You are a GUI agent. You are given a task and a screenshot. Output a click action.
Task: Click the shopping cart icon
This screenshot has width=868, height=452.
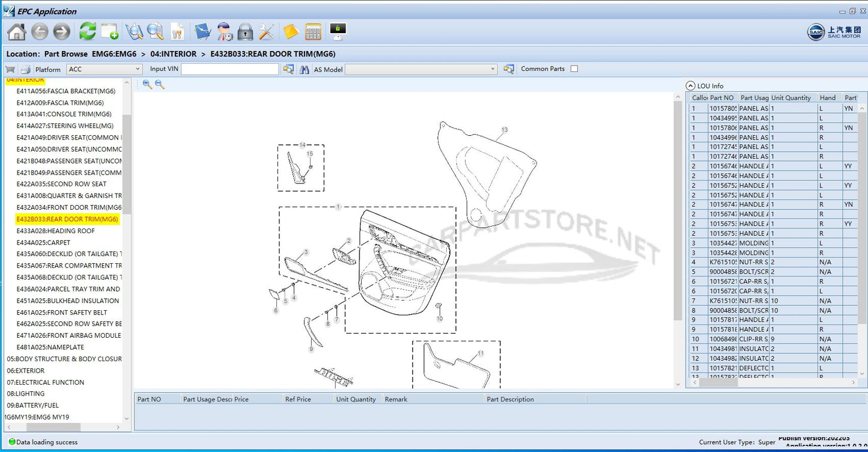[x=10, y=69]
